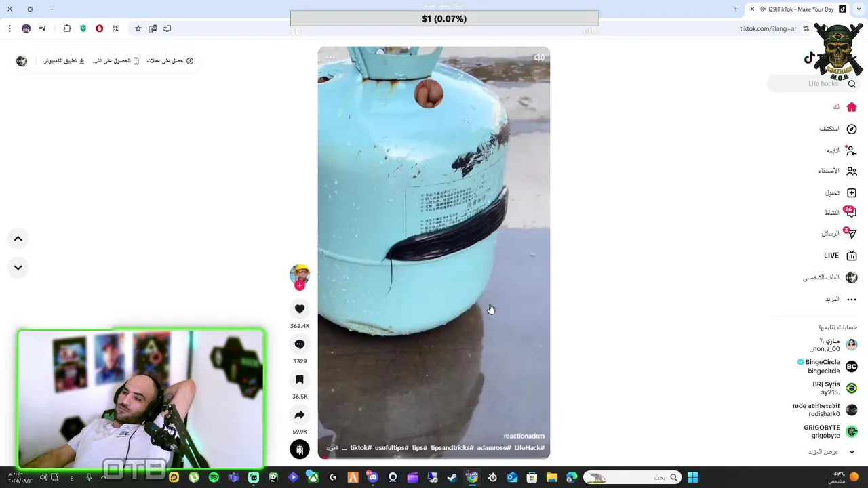Bookmark this page with the star icon

coord(138,28)
